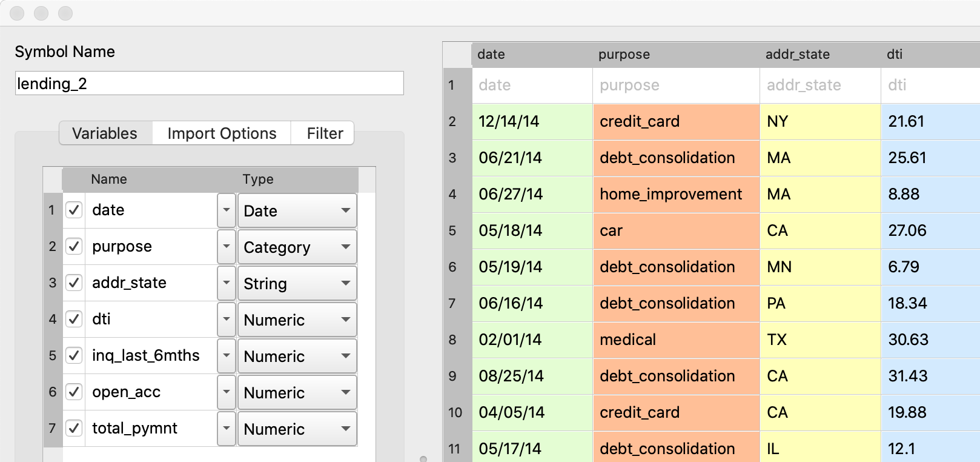Click the date cell 02/01/14
The width and height of the screenshot is (980, 462).
532,340
